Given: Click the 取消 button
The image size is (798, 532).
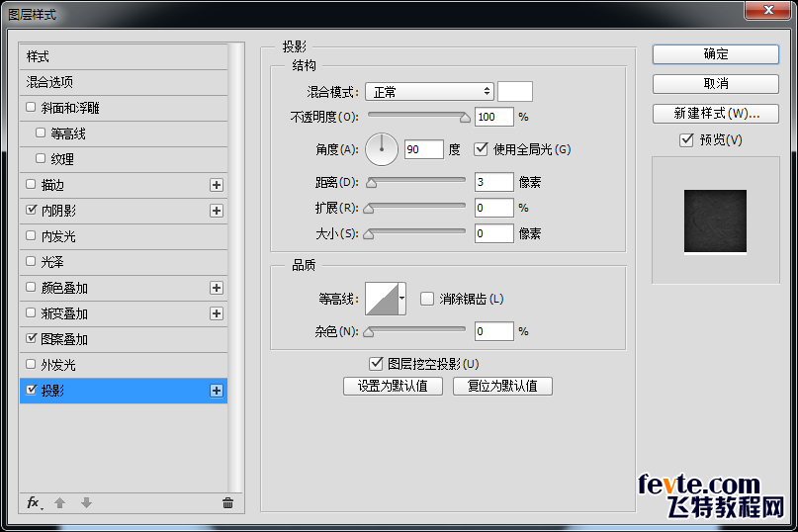Looking at the screenshot, I should pyautogui.click(x=716, y=83).
